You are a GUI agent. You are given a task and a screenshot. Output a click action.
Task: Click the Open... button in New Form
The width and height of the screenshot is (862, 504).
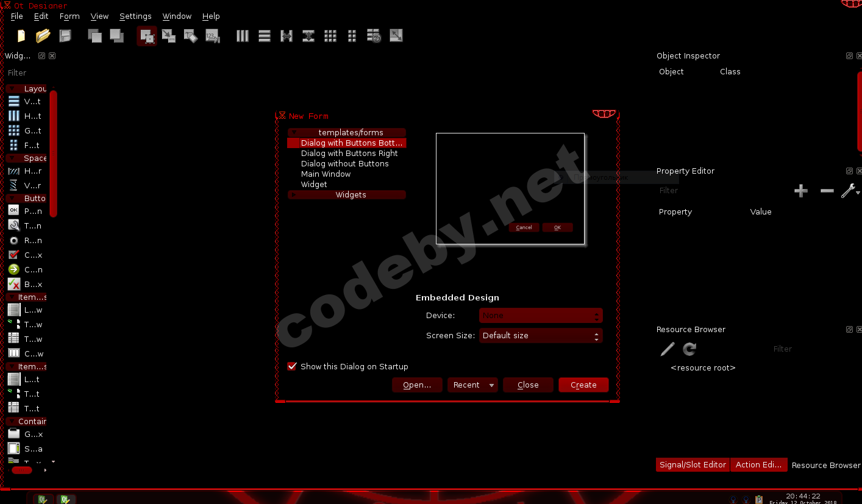coord(417,385)
